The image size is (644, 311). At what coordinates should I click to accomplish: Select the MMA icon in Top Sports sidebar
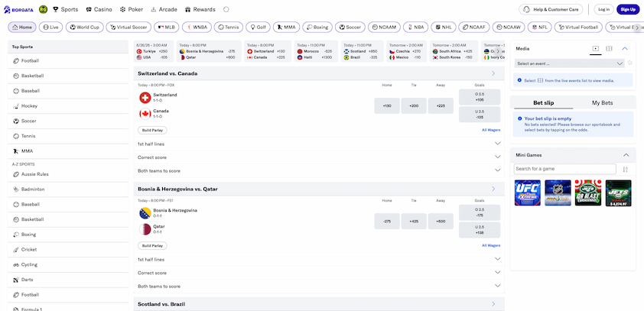16,151
